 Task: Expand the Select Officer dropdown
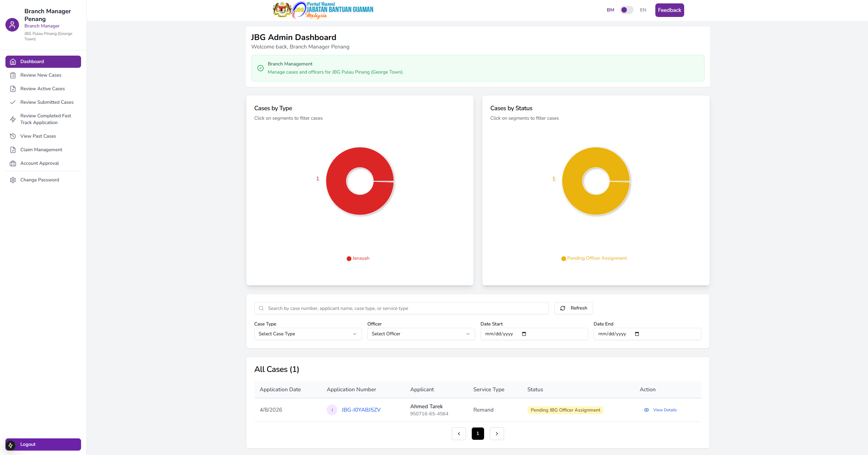click(421, 334)
